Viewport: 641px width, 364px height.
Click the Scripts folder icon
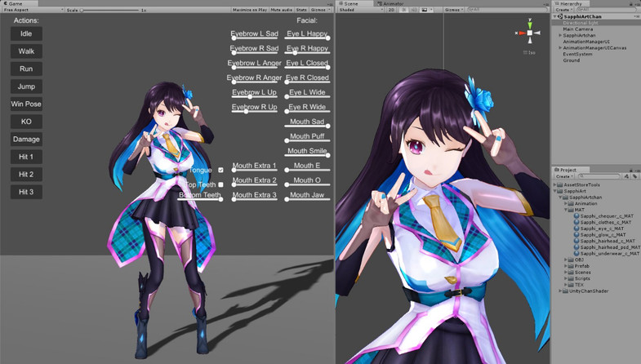[x=571, y=278]
